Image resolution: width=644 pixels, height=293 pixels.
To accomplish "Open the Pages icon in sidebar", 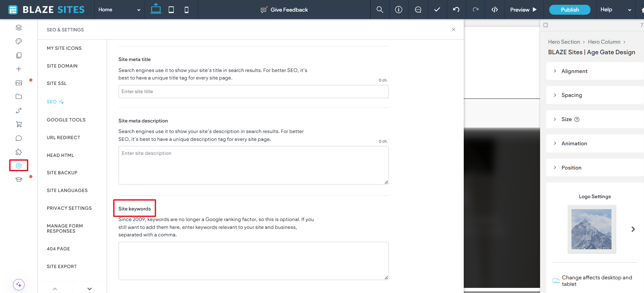I will (19, 55).
